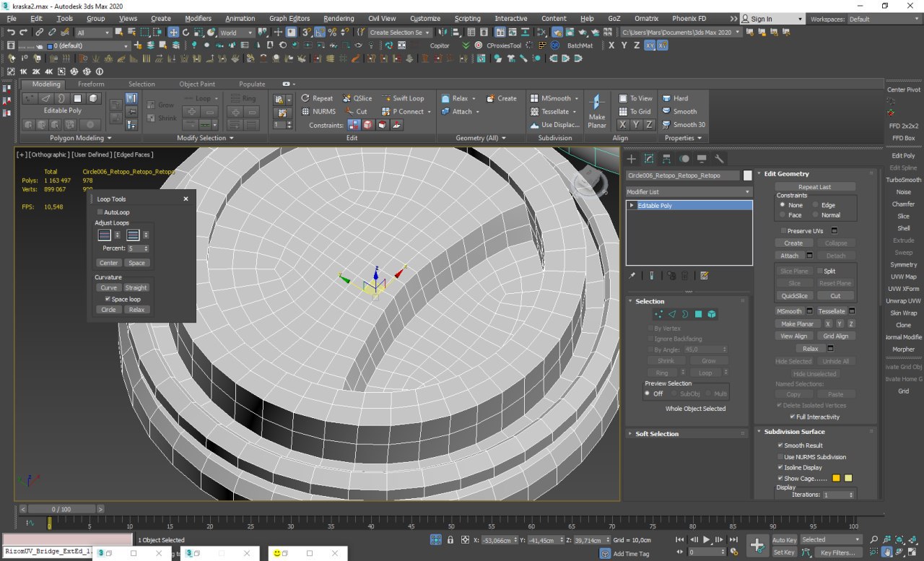This screenshot has width=924, height=561.
Task: Select the Rotate transform tool
Action: pyautogui.click(x=186, y=32)
